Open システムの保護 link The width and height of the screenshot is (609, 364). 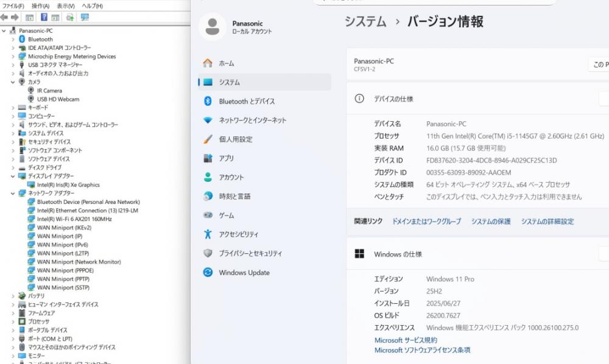coord(491,221)
